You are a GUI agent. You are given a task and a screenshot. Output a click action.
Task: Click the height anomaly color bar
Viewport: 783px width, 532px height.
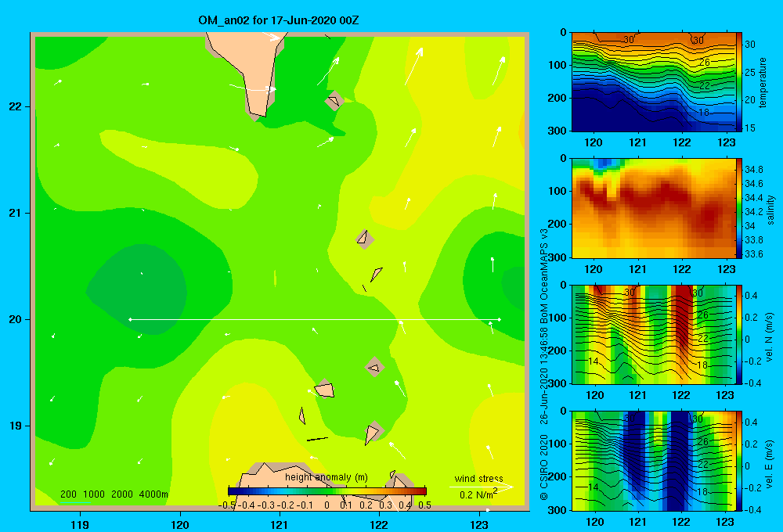pyautogui.click(x=327, y=491)
